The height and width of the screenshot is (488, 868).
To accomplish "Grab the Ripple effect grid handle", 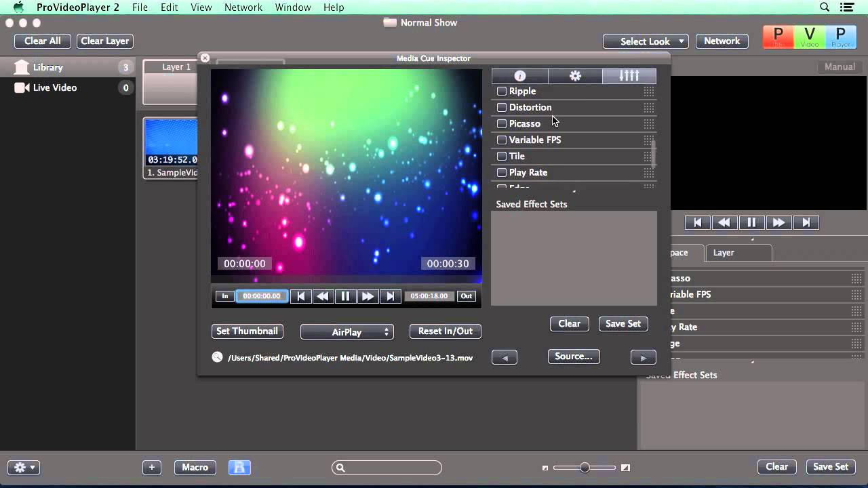I will [649, 91].
